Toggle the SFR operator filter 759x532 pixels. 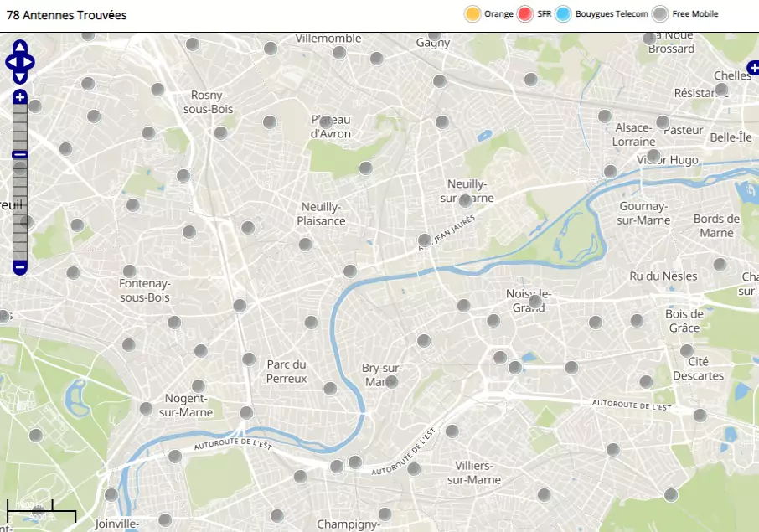[525, 14]
